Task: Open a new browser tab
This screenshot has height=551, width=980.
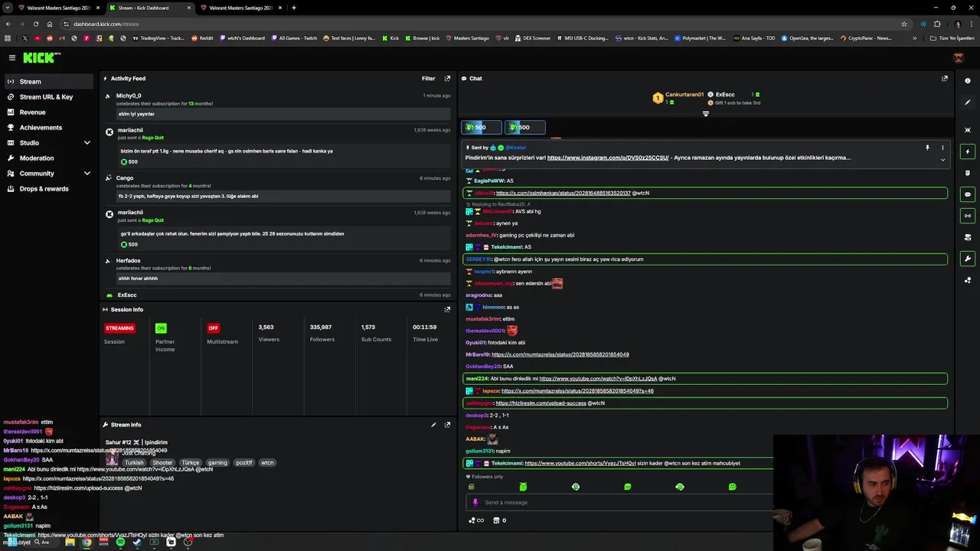Action: tap(294, 8)
